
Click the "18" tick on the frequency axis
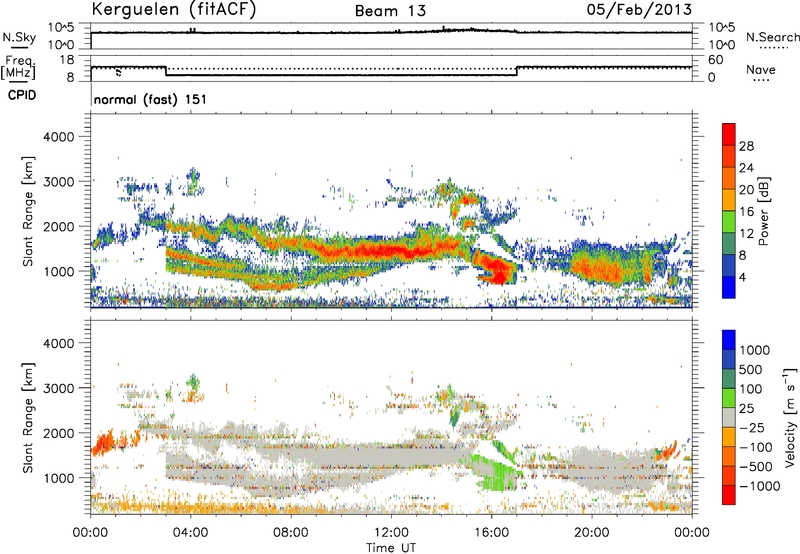(x=67, y=60)
